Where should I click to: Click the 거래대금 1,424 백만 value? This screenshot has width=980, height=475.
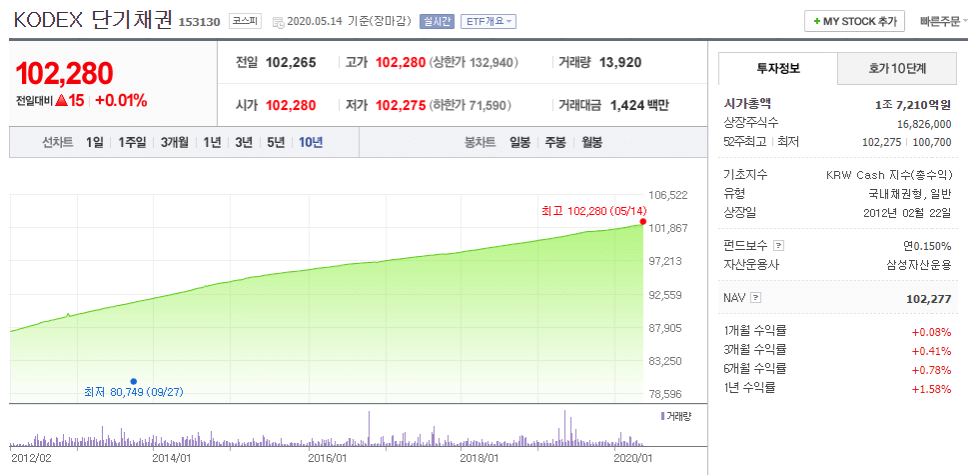[x=639, y=105]
